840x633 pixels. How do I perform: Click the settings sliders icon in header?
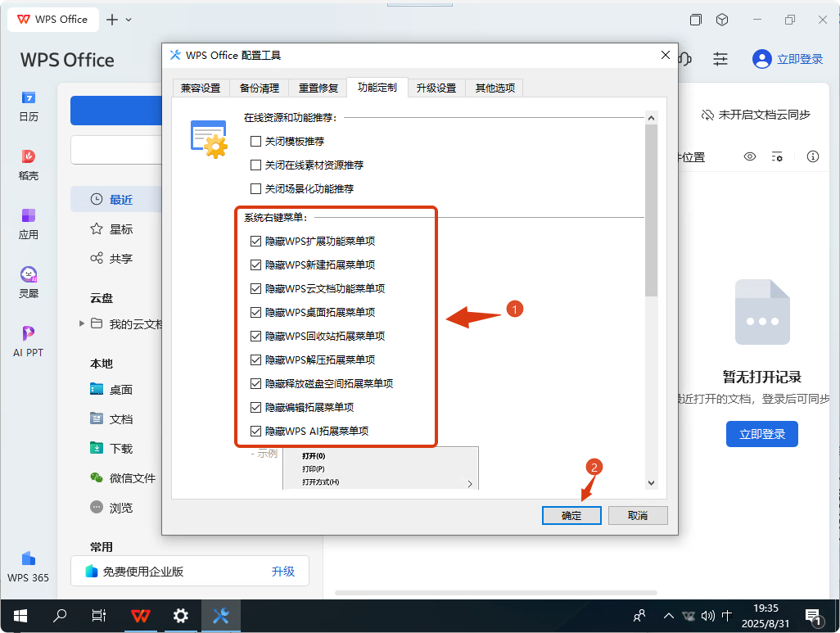coord(720,59)
